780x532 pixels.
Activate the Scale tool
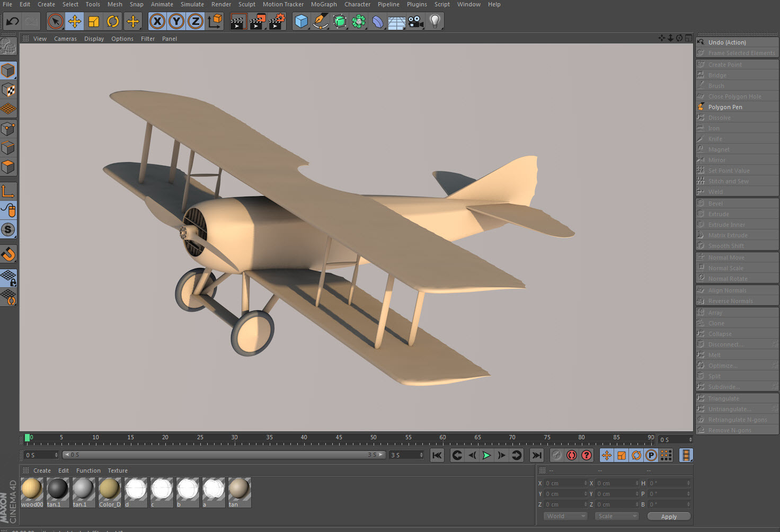pyautogui.click(x=93, y=21)
